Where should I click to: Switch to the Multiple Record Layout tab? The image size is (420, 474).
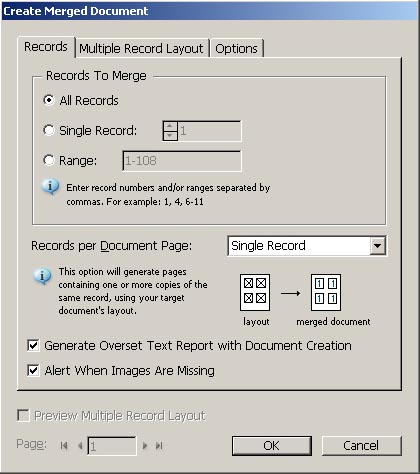point(141,49)
